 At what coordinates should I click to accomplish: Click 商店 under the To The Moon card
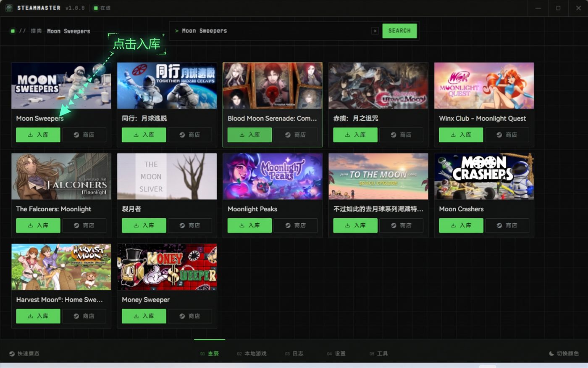point(402,225)
